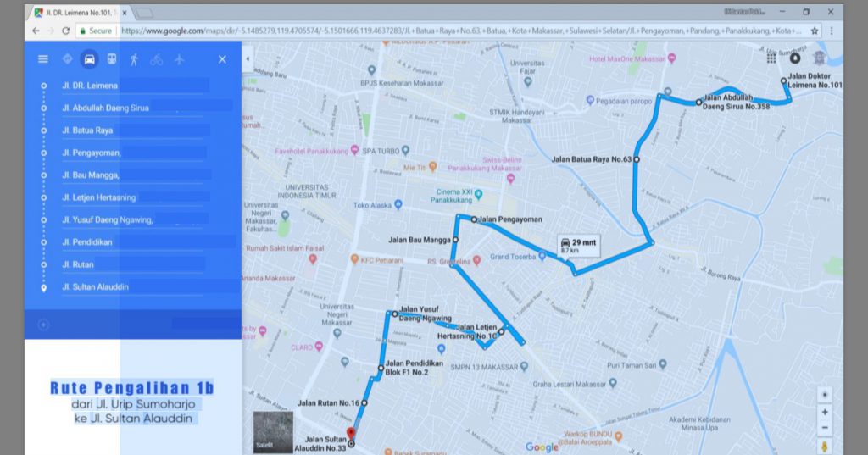Click SMPN 13 MAKASSAR map pin

coord(524,366)
